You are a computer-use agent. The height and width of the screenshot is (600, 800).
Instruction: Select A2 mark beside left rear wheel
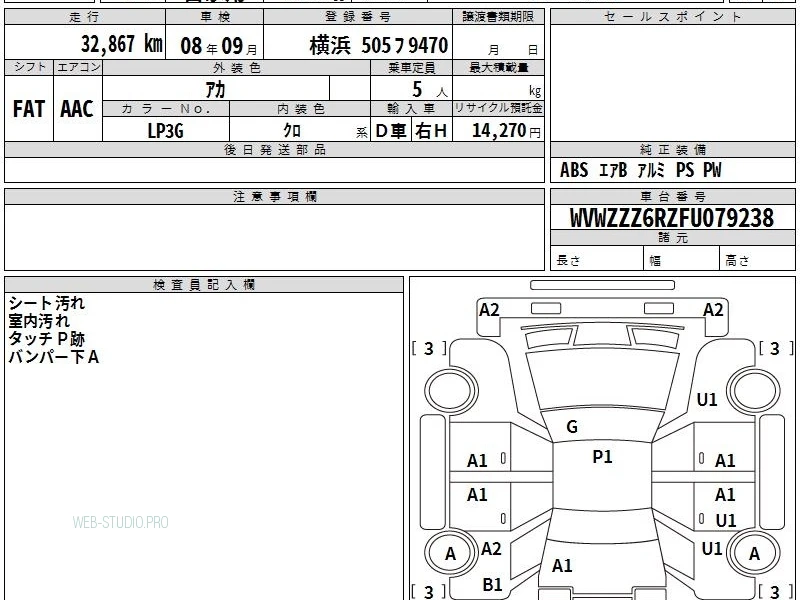pos(491,549)
